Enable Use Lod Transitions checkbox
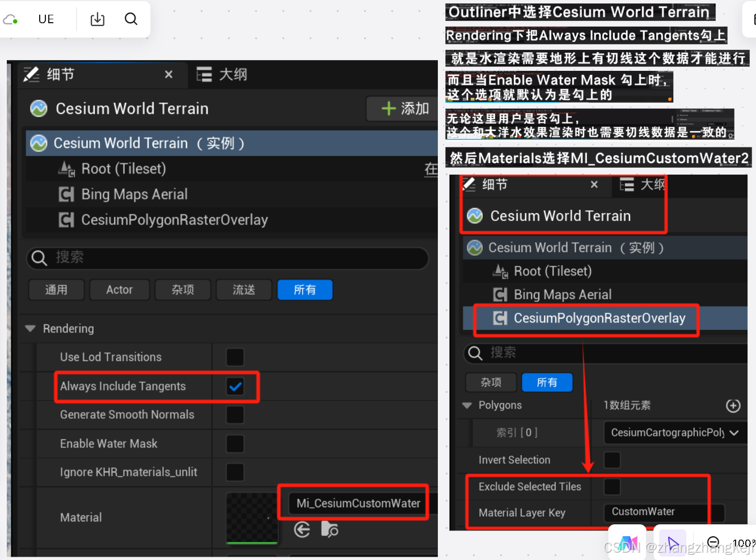Image resolution: width=756 pixels, height=560 pixels. pyautogui.click(x=235, y=357)
